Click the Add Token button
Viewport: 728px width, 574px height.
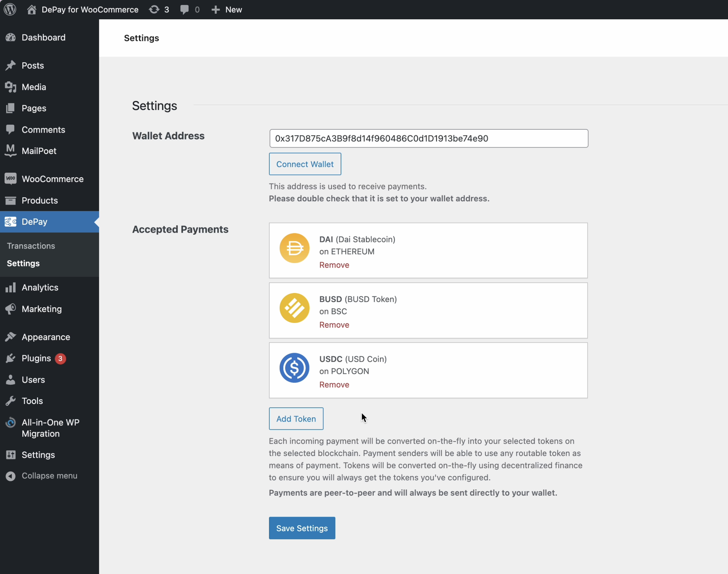point(296,418)
